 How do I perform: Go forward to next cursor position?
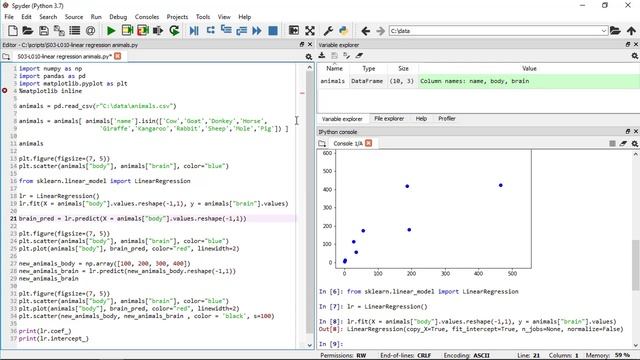point(380,31)
